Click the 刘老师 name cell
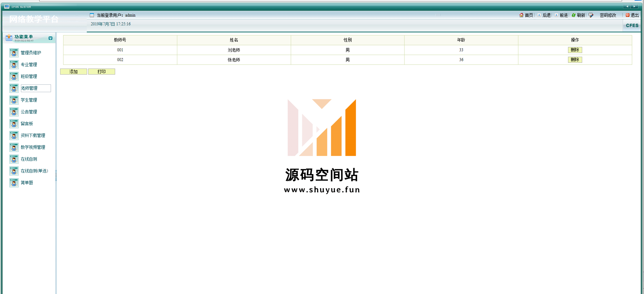 click(234, 50)
